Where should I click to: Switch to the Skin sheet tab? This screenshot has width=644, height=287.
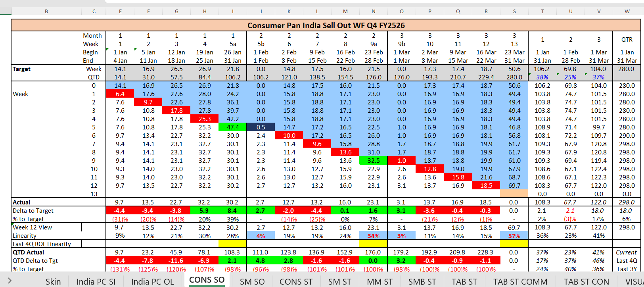pyautogui.click(x=53, y=281)
